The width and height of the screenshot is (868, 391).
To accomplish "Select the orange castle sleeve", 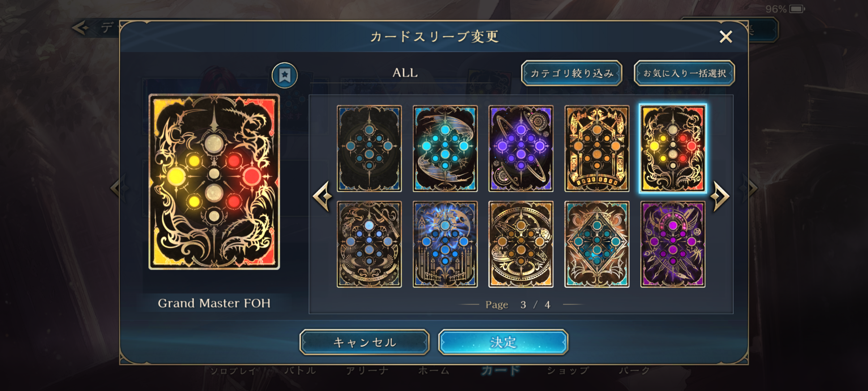I will pyautogui.click(x=597, y=148).
